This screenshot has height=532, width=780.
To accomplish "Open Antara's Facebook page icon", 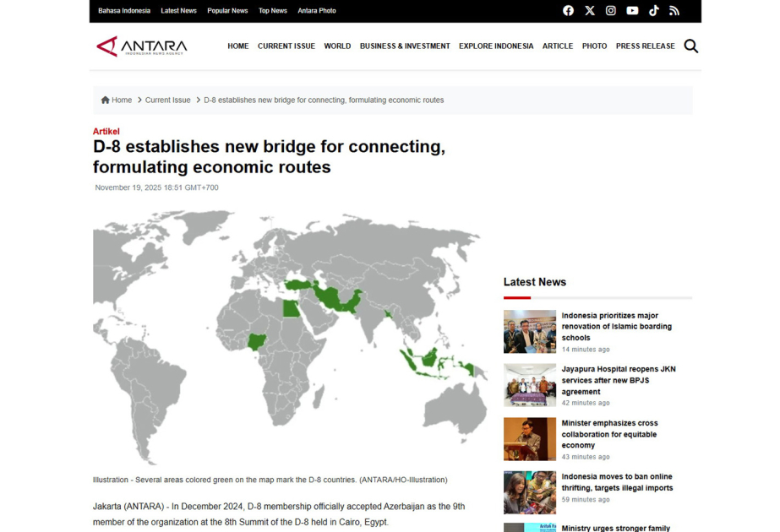I will [x=568, y=10].
